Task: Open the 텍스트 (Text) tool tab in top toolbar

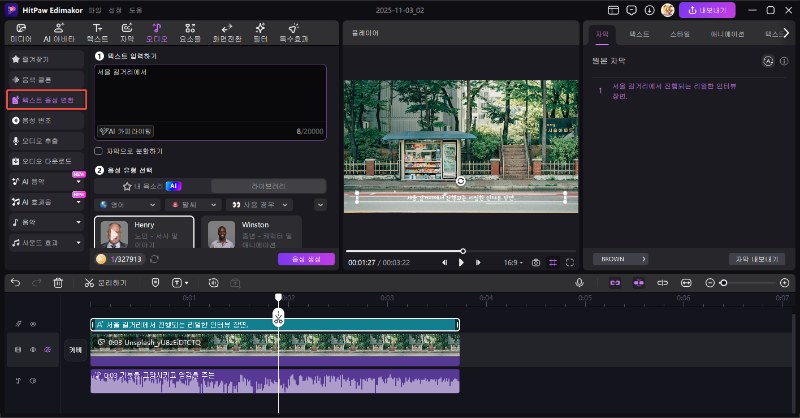Action: [x=97, y=33]
